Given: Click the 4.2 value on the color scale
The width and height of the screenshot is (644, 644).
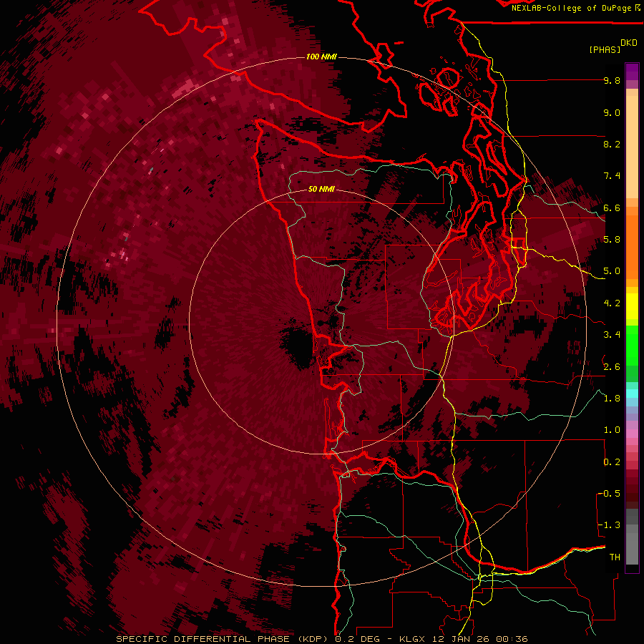Looking at the screenshot, I should [x=612, y=303].
